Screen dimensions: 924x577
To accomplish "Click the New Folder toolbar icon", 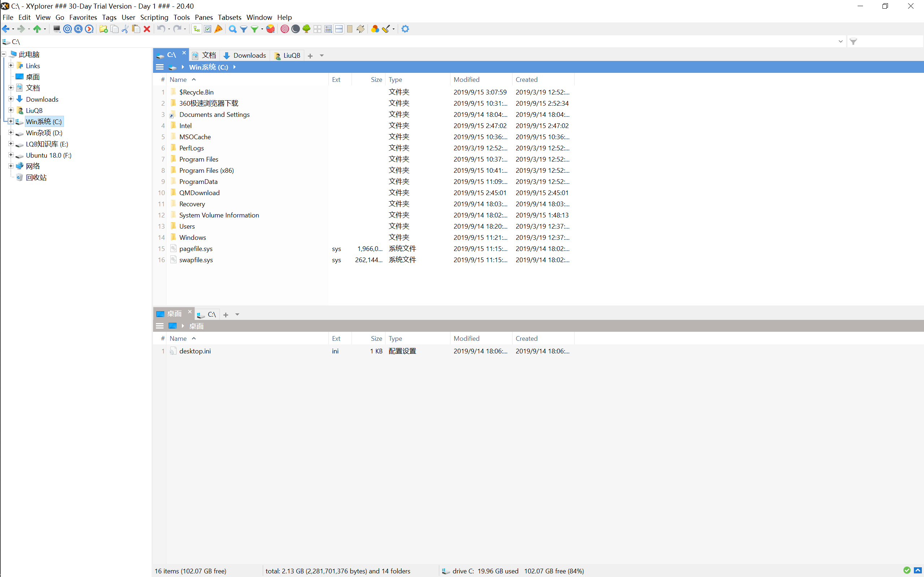I will pos(103,29).
